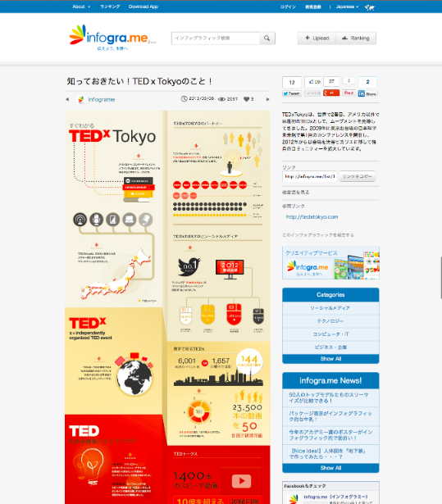Image resolution: width=442 pixels, height=504 pixels.
Task: Click the heart like icon
Action: click(x=246, y=99)
